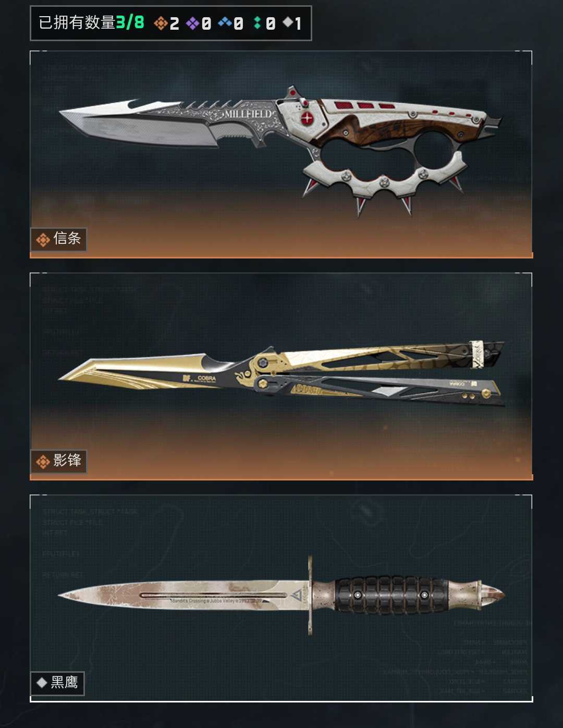Image resolution: width=563 pixels, height=728 pixels.
Task: Open the black-handled dagger image
Action: (x=281, y=595)
